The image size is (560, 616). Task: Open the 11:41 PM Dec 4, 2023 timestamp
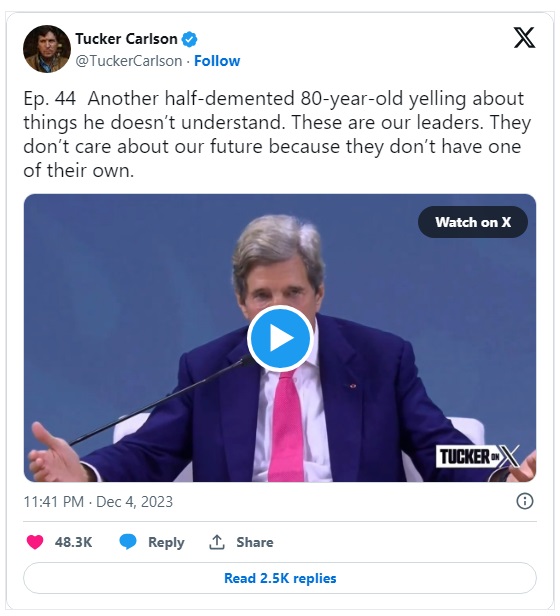pyautogui.click(x=98, y=502)
